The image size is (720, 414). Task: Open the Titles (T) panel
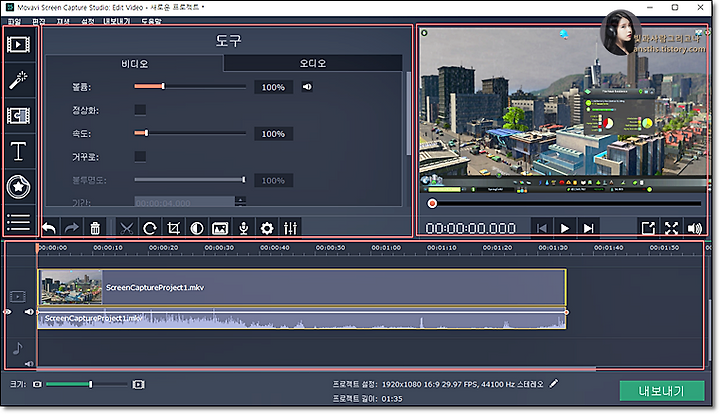(x=18, y=151)
